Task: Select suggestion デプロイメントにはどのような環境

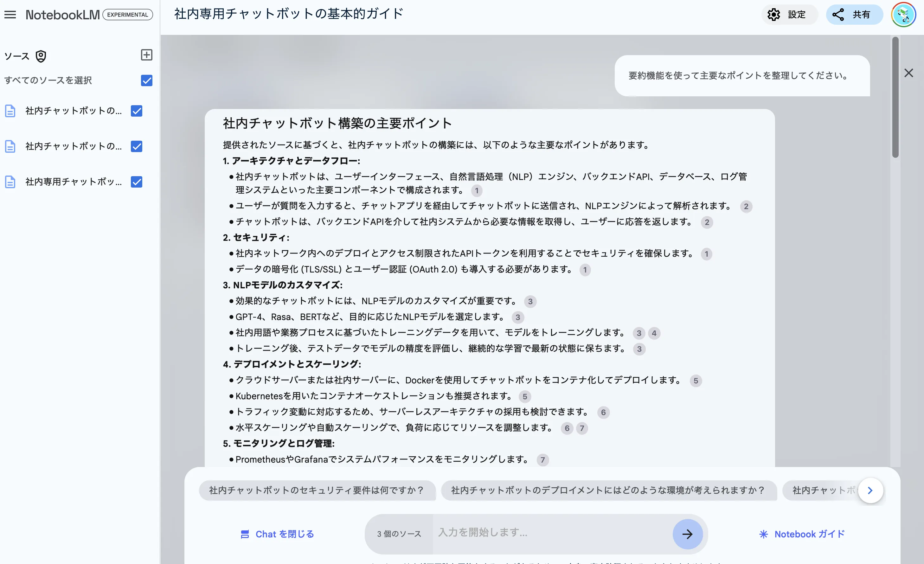Action: 608,490
